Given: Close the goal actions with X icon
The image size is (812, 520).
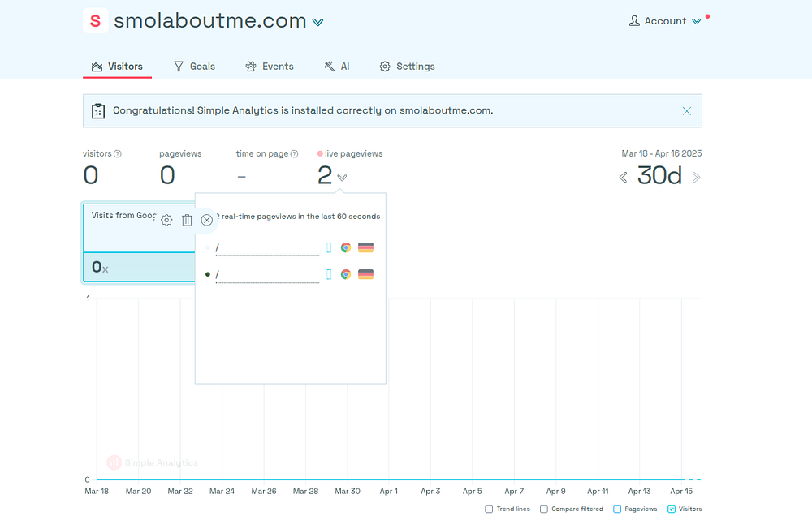Looking at the screenshot, I should pyautogui.click(x=206, y=221).
